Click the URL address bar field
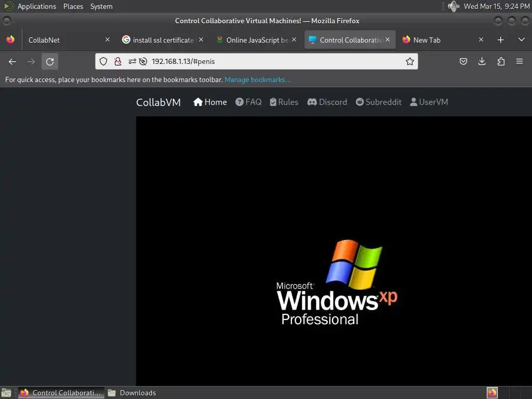The width and height of the screenshot is (532, 399). pyautogui.click(x=257, y=61)
